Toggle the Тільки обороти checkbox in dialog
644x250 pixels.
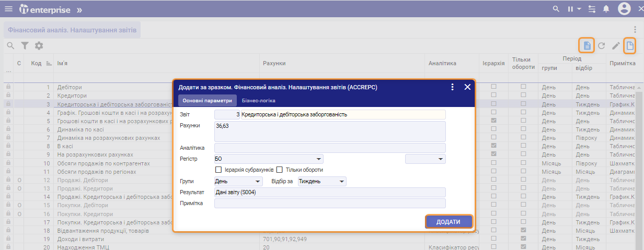pos(280,170)
